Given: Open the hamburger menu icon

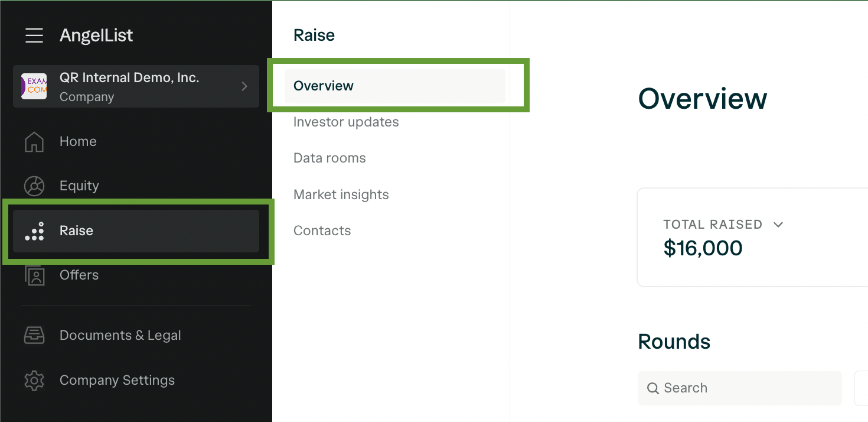Looking at the screenshot, I should point(34,35).
